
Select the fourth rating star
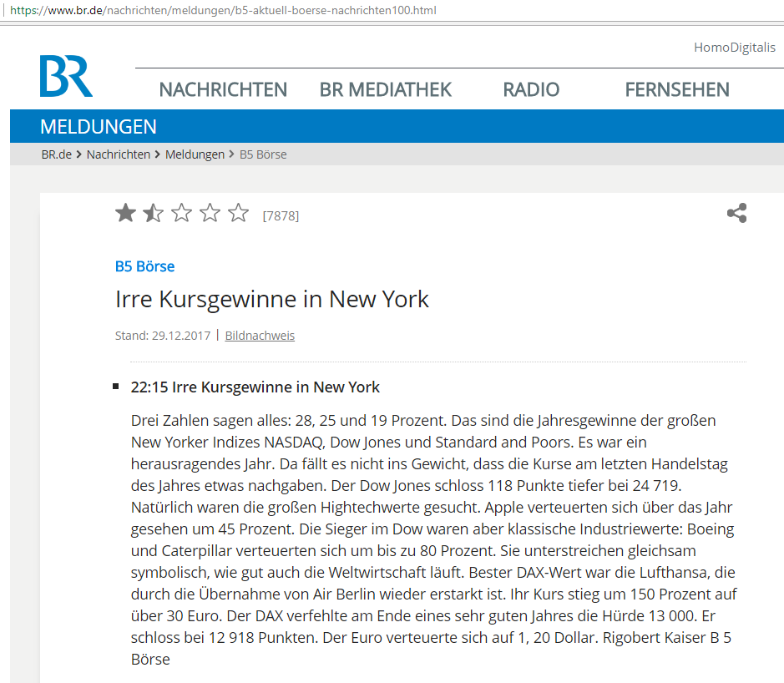(x=210, y=213)
